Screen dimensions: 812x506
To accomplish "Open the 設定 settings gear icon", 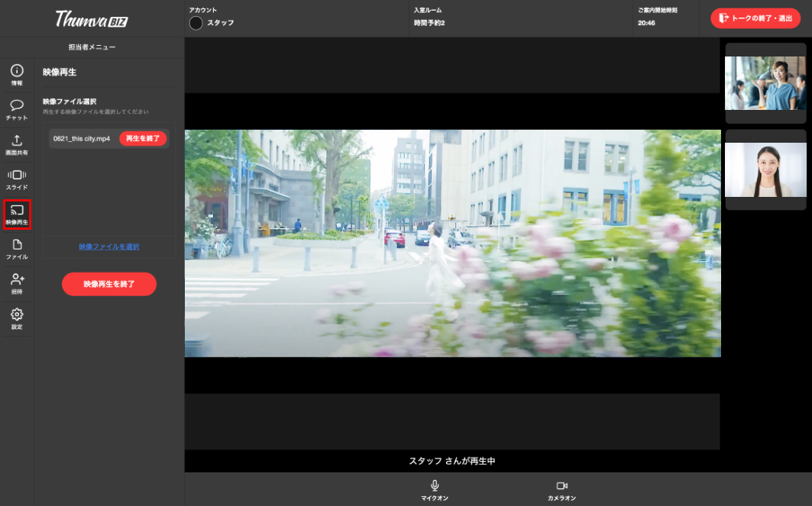I will 17,318.
